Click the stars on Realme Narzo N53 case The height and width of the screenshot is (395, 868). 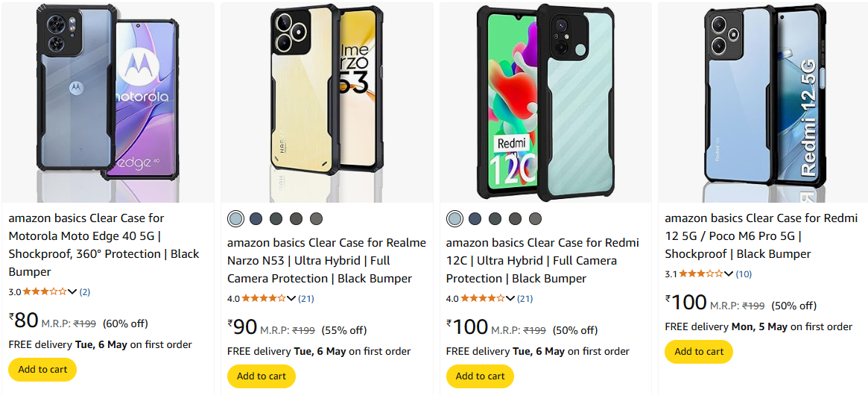tap(264, 299)
